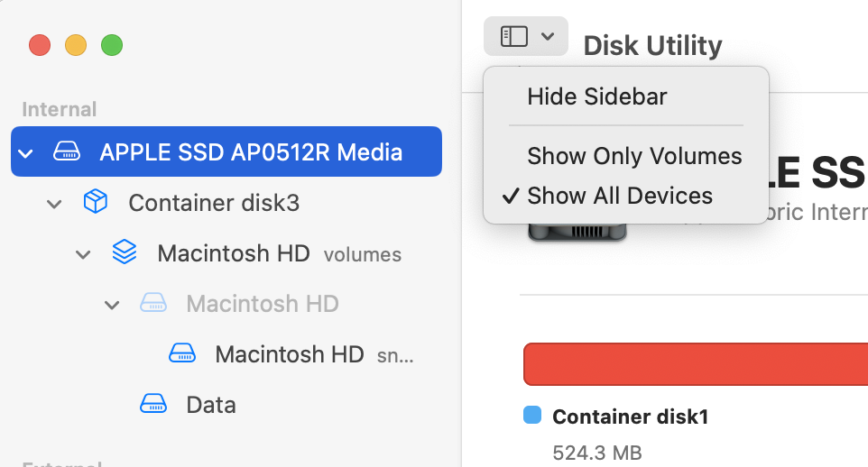Screen dimensions: 868x467
Task: Choose Hide Sidebar from the menu
Action: click(x=597, y=96)
